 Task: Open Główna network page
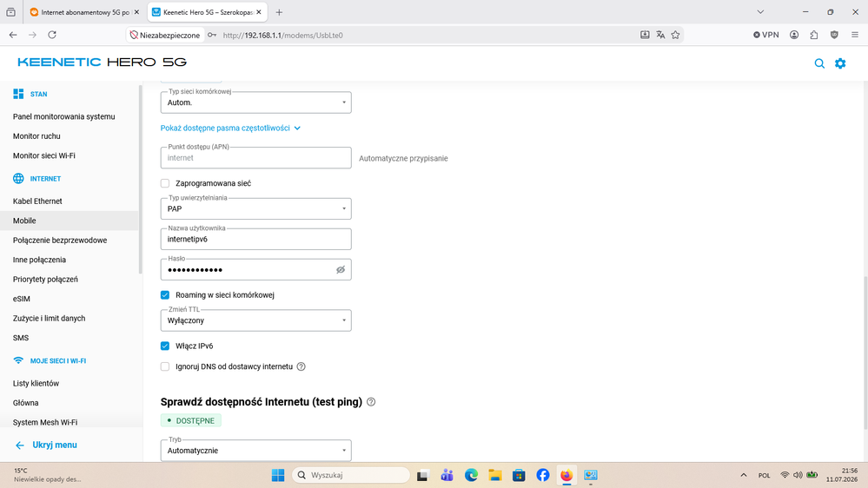click(25, 403)
